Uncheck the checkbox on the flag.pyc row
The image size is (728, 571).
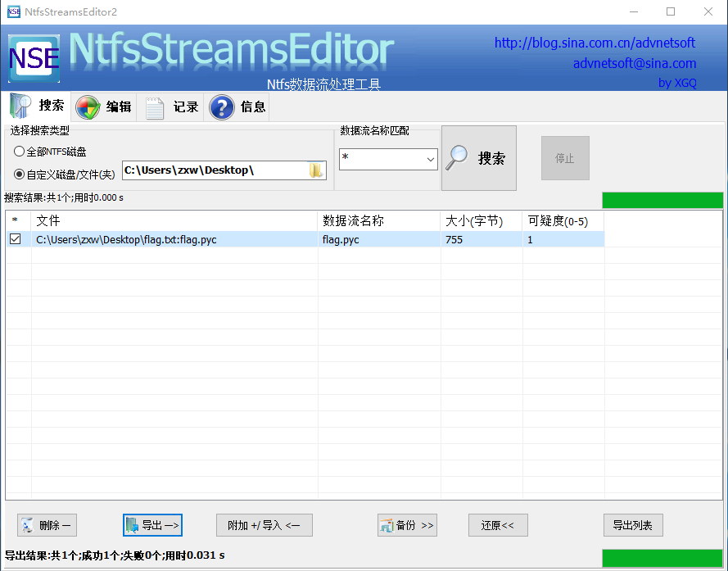17,239
